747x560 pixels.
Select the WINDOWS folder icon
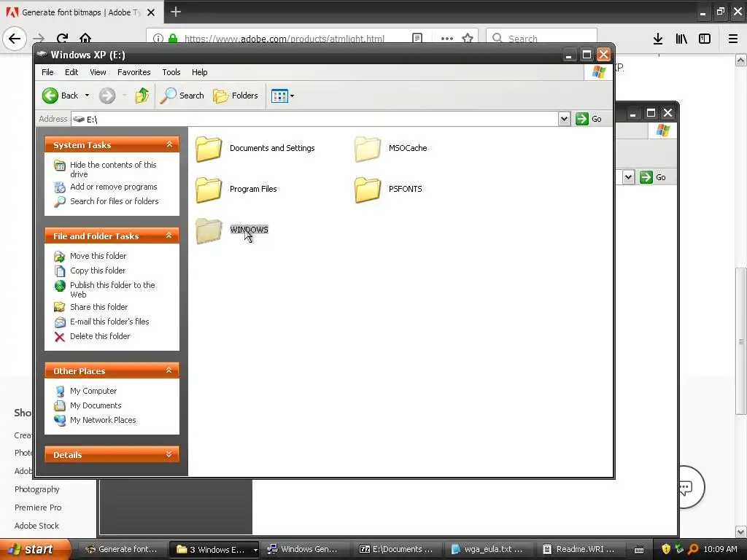coord(209,230)
